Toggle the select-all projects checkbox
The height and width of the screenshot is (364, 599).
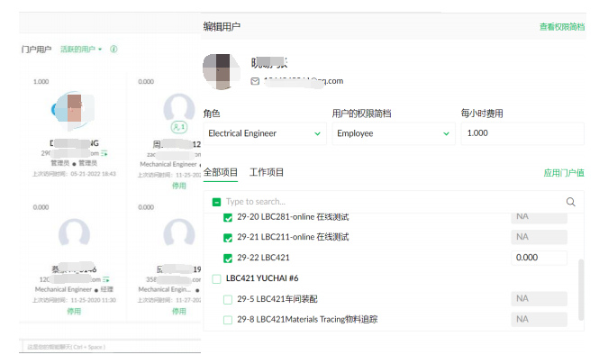[x=216, y=202]
